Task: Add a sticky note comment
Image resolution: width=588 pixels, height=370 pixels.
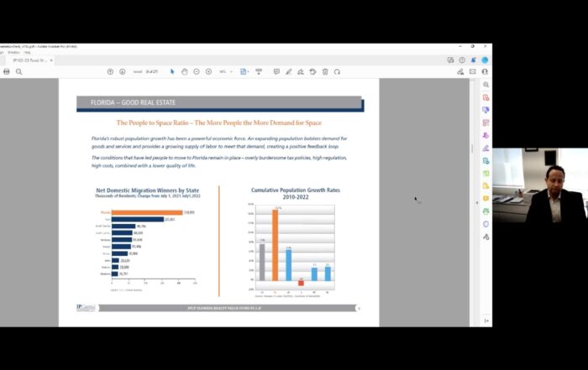Action: (x=276, y=72)
